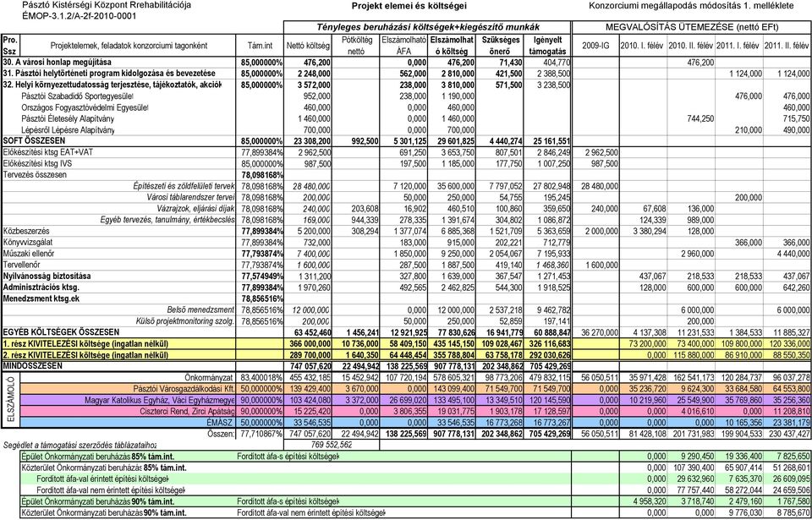Click the '2010. I. félév' column header
The width and height of the screenshot is (812, 520).
643,46
